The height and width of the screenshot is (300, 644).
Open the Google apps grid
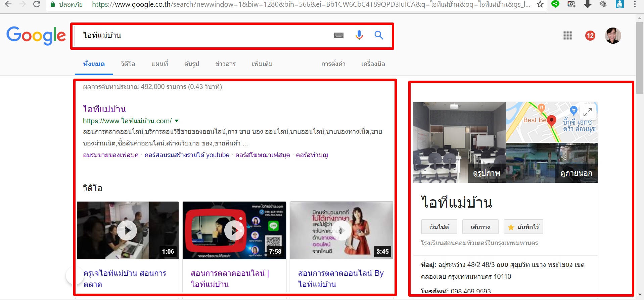click(567, 35)
